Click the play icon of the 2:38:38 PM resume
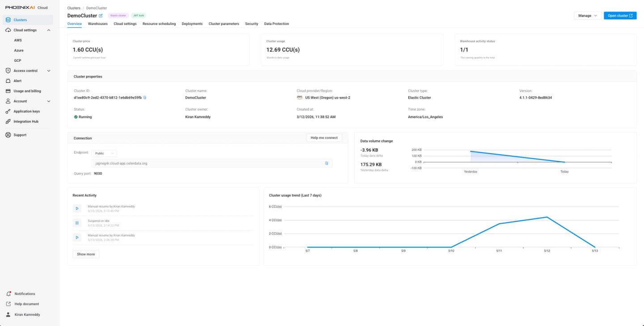Image resolution: width=644 pixels, height=326 pixels. (x=77, y=237)
